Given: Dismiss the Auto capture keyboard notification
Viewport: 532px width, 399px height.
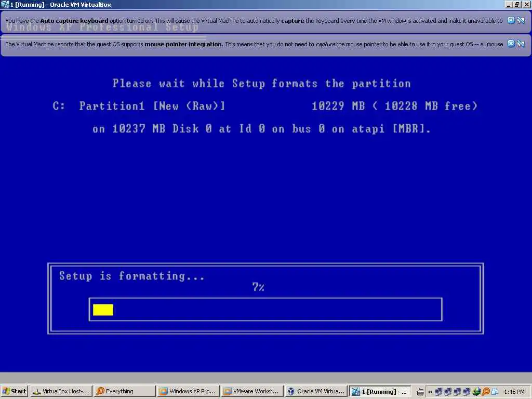Looking at the screenshot, I should pos(511,20).
